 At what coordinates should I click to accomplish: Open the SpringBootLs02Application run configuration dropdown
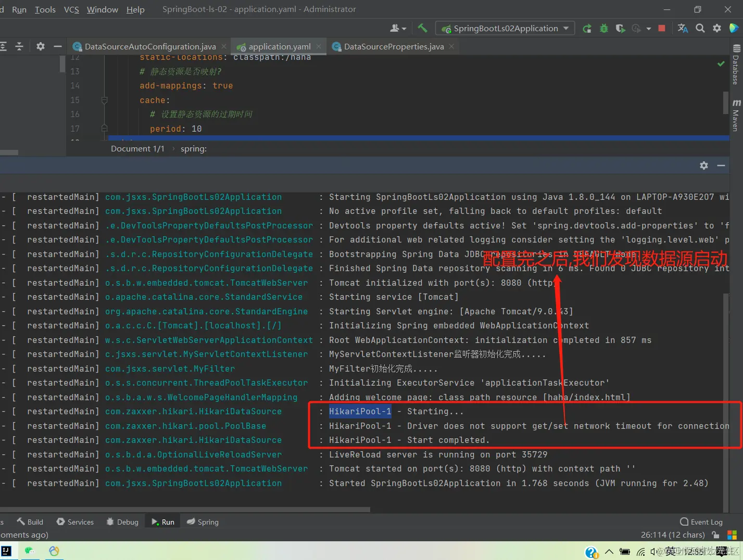pyautogui.click(x=505, y=28)
